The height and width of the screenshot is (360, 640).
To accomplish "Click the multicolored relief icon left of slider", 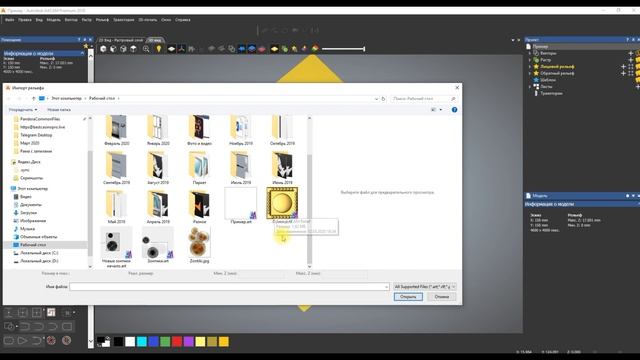I will click(x=315, y=49).
